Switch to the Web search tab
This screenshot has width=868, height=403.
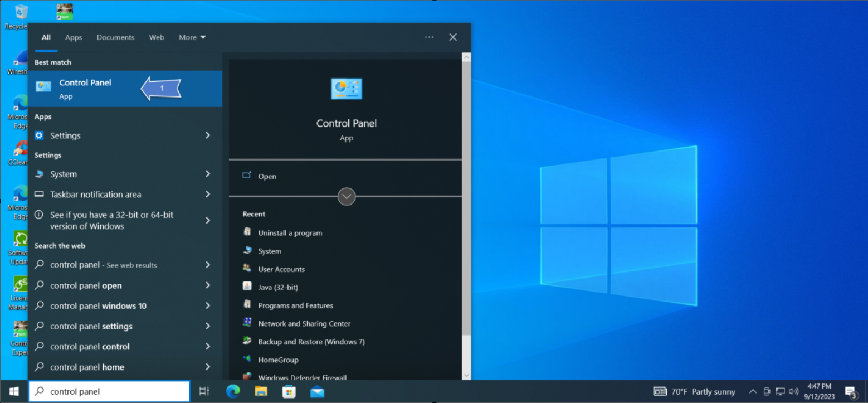click(x=157, y=37)
